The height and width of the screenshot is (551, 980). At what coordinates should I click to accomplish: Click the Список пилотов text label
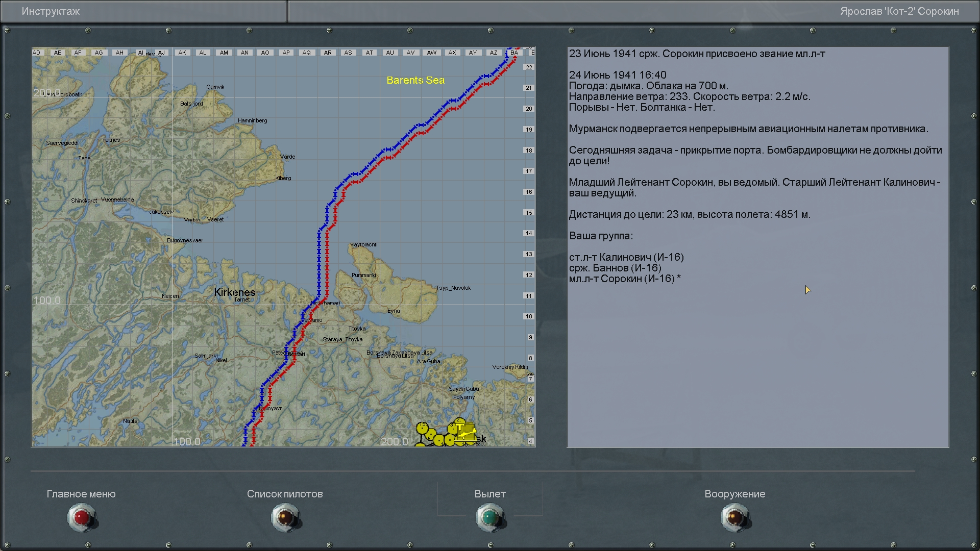coord(285,494)
